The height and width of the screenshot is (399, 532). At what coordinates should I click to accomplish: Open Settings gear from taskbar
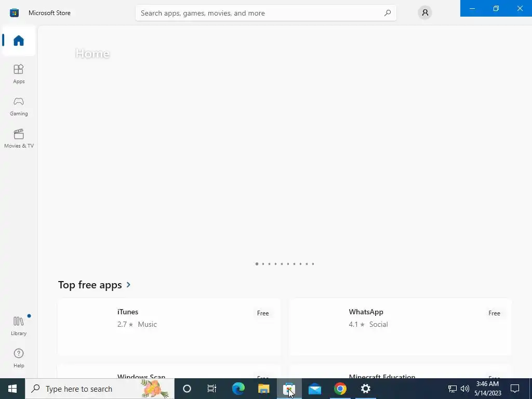(365, 389)
